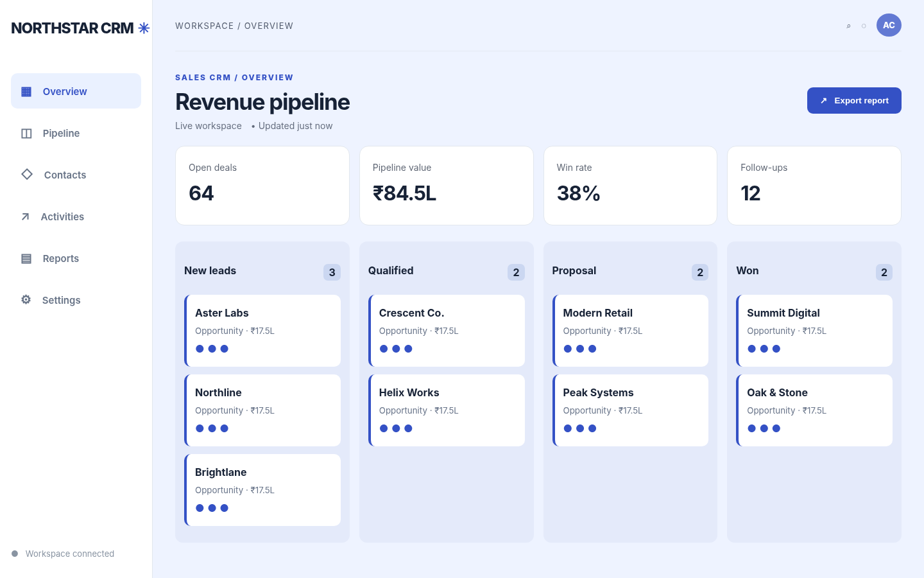Screen dimensions: 924x578
Task: Click the "Won" column heading
Action: click(x=748, y=270)
